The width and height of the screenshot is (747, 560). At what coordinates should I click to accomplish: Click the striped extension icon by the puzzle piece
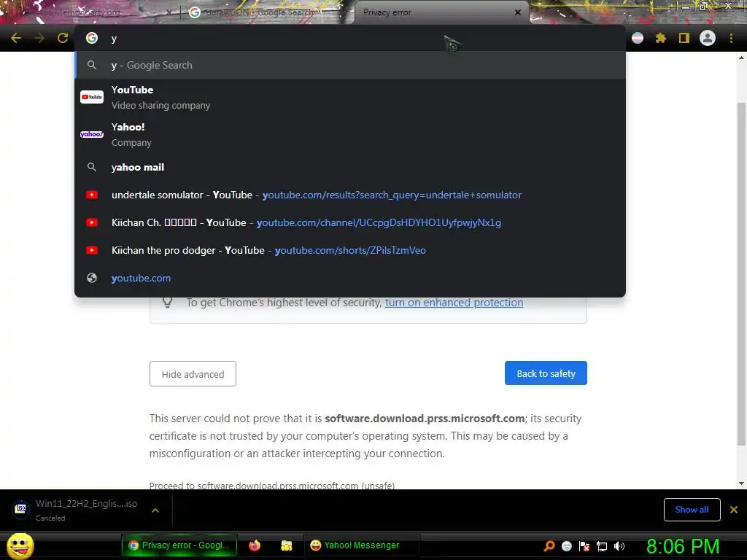[638, 38]
